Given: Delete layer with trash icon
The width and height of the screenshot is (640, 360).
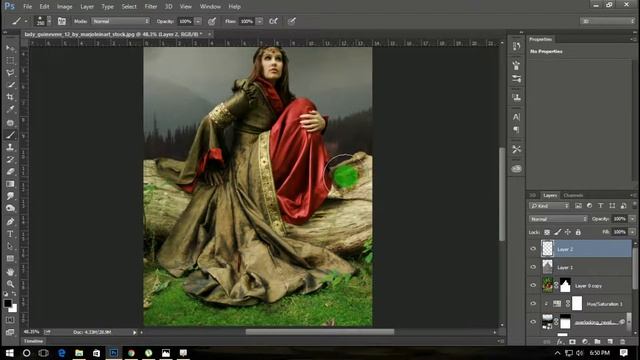Looking at the screenshot, I should click(622, 341).
